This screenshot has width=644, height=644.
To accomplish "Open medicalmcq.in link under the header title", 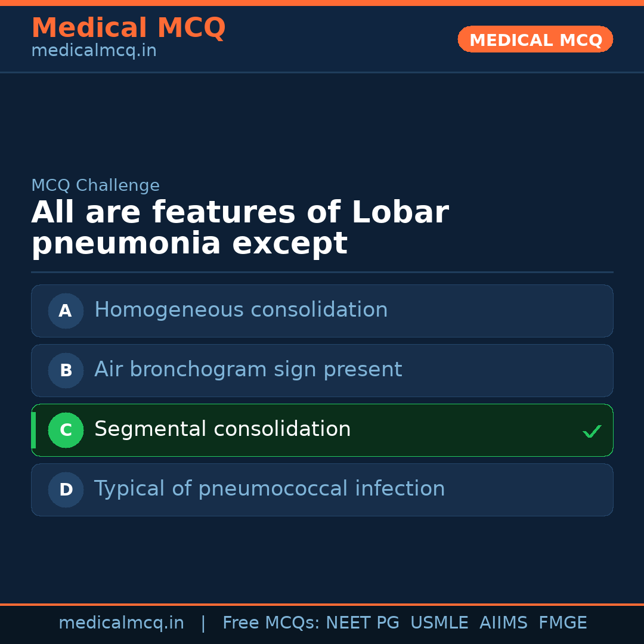I will click(94, 51).
